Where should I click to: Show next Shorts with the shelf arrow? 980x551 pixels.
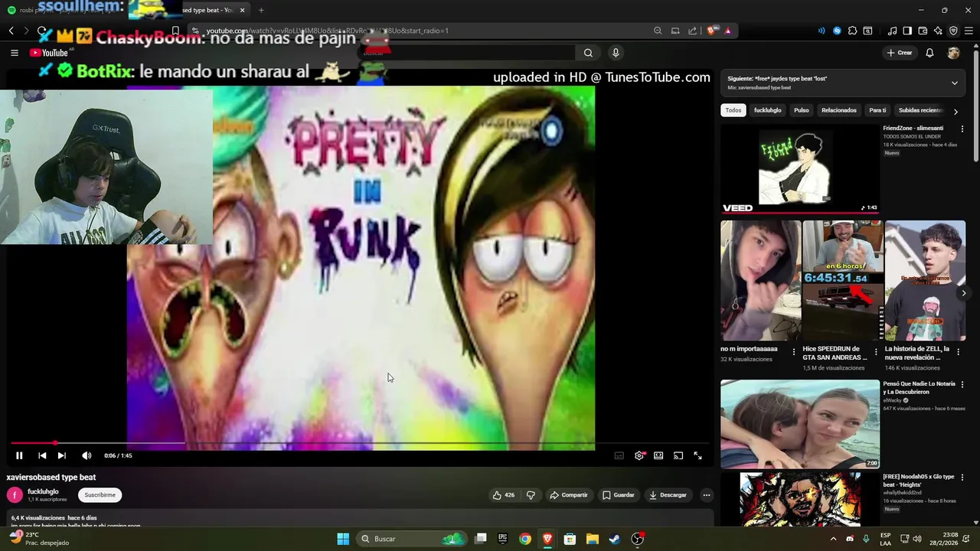click(964, 293)
